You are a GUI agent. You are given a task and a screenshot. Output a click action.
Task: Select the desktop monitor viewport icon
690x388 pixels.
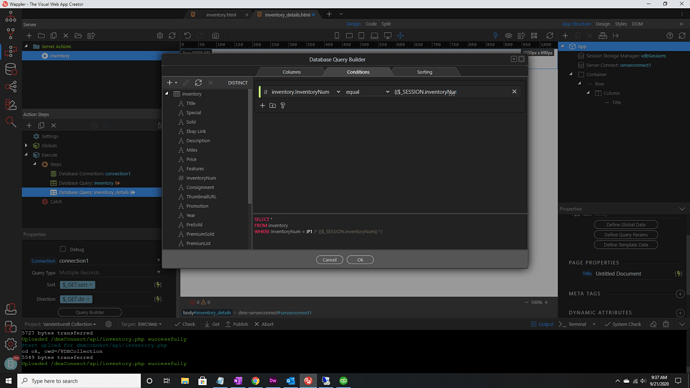pyautogui.click(x=388, y=36)
